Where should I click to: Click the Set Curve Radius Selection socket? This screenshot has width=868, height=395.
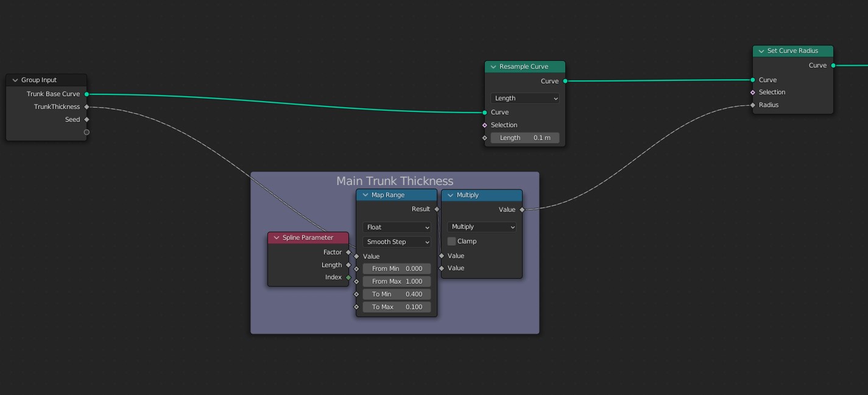pos(753,93)
